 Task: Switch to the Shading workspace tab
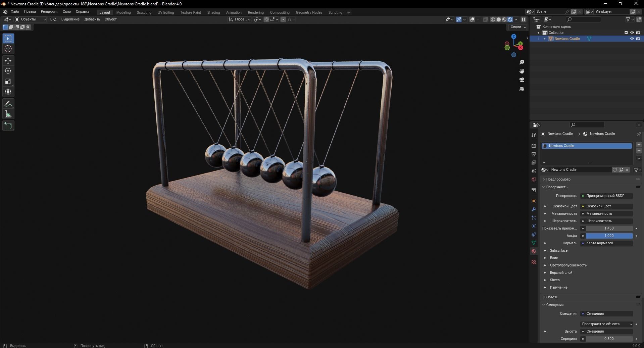pyautogui.click(x=213, y=12)
